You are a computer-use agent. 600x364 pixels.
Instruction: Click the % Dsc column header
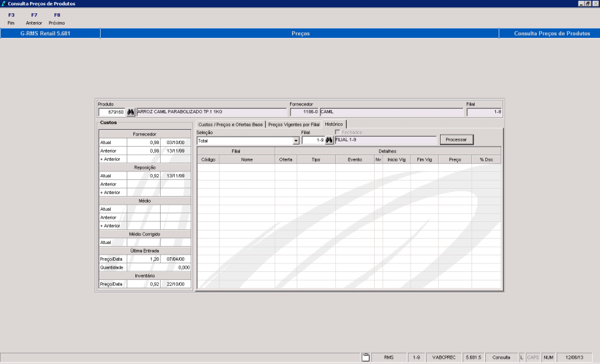pyautogui.click(x=487, y=159)
